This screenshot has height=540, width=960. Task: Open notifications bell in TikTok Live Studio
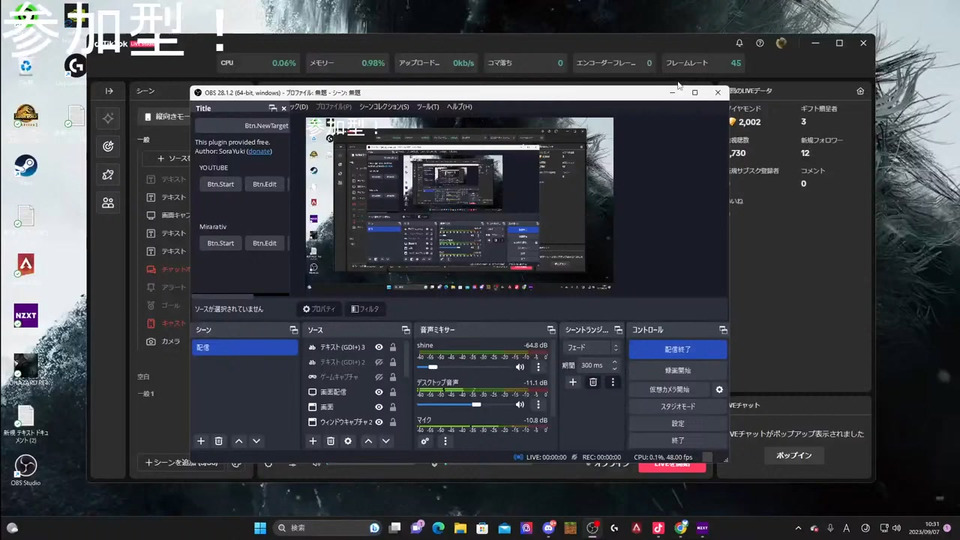click(x=740, y=43)
